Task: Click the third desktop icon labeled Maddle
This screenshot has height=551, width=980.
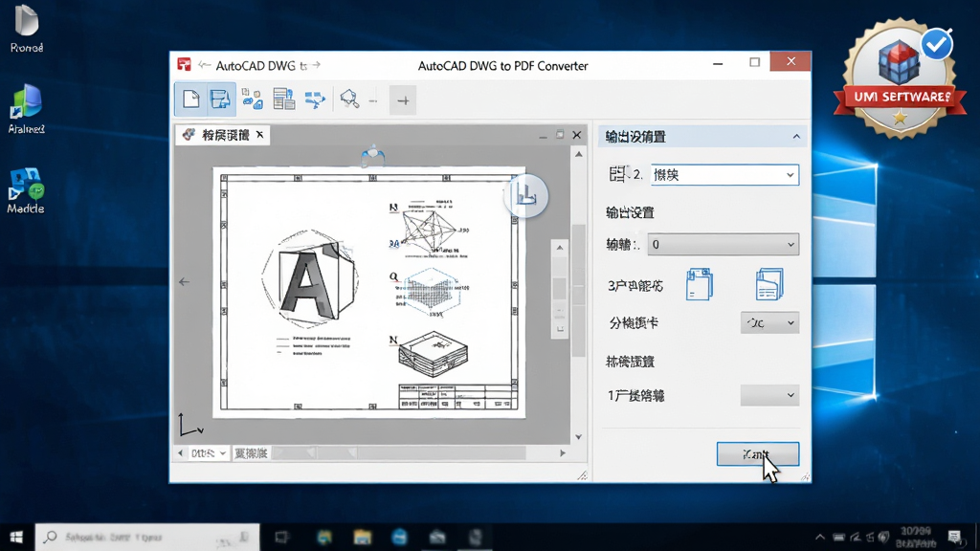Action: click(26, 190)
